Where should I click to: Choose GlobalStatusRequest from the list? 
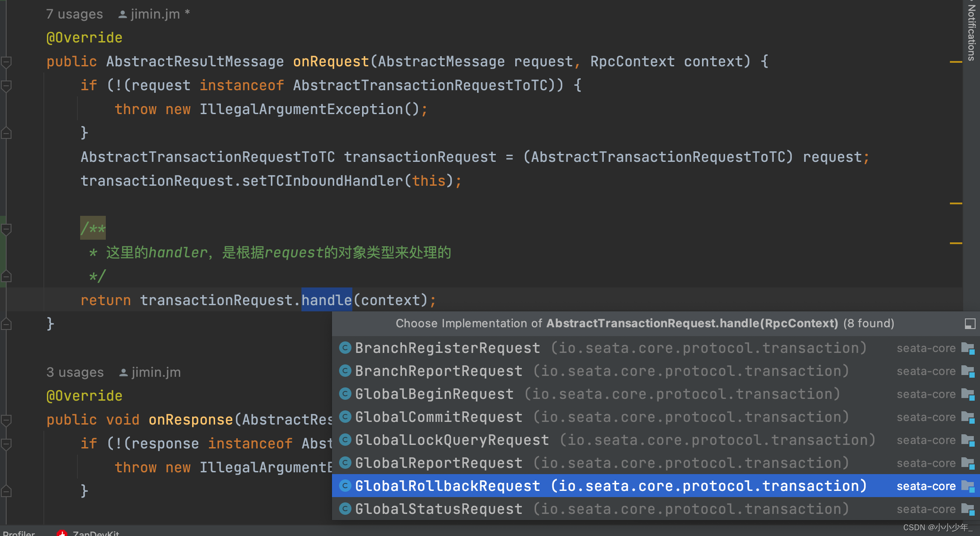coord(656,509)
